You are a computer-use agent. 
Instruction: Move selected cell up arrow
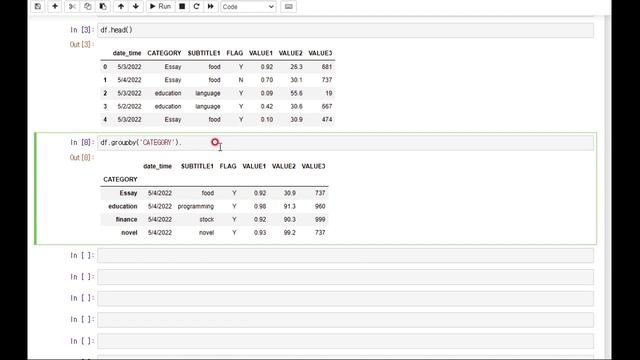(x=121, y=7)
